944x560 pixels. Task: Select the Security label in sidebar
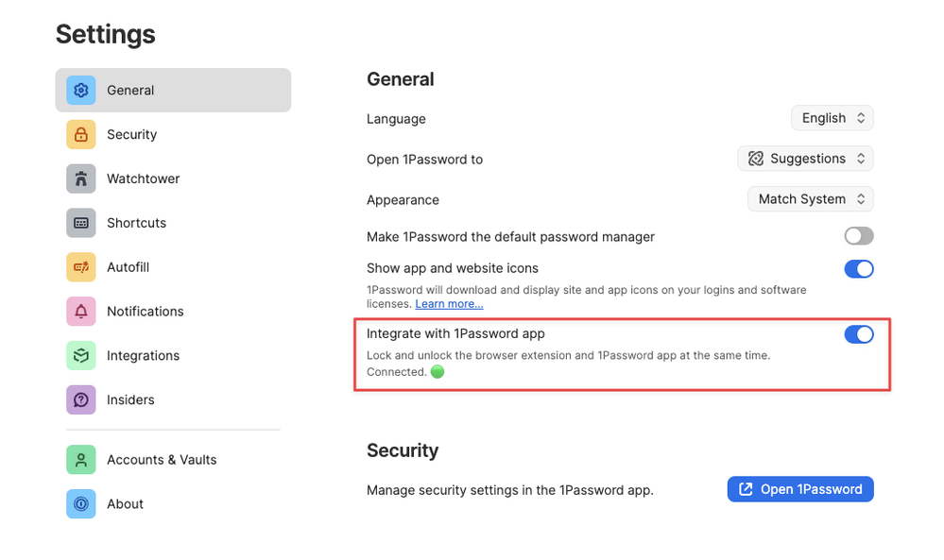131,135
